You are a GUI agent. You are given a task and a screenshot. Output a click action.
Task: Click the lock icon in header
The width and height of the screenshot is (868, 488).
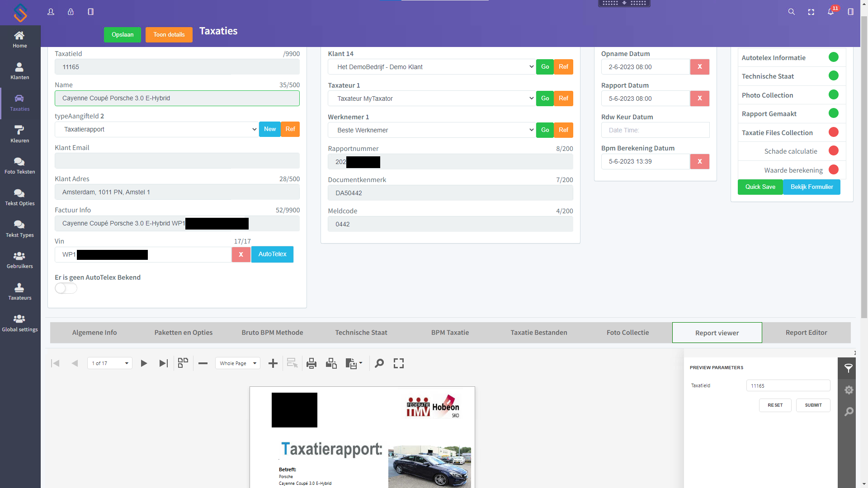[x=71, y=12]
